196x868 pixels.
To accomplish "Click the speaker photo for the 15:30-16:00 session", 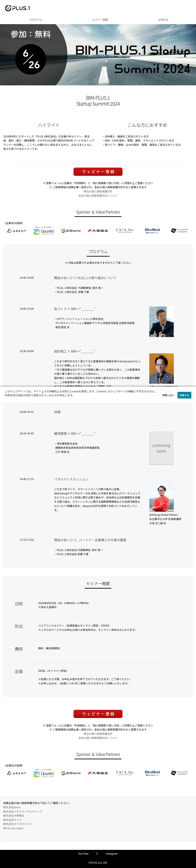I will [x=162, y=368].
